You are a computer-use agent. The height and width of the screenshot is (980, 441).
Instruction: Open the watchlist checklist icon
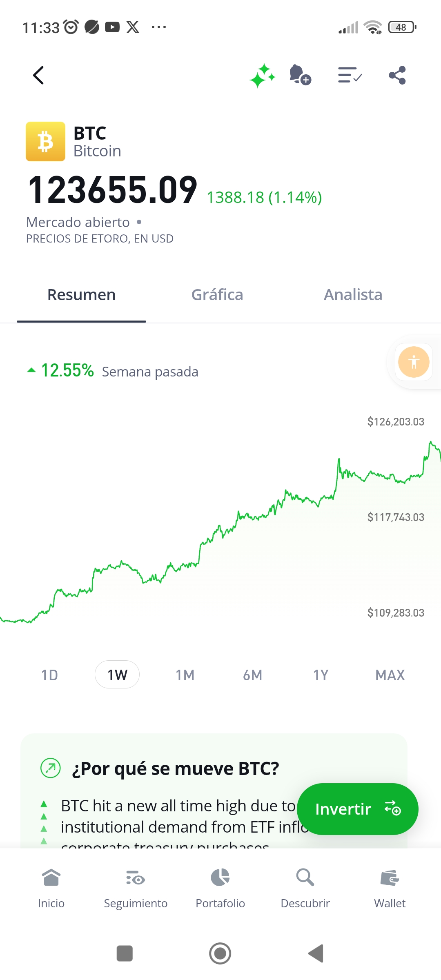tap(350, 75)
